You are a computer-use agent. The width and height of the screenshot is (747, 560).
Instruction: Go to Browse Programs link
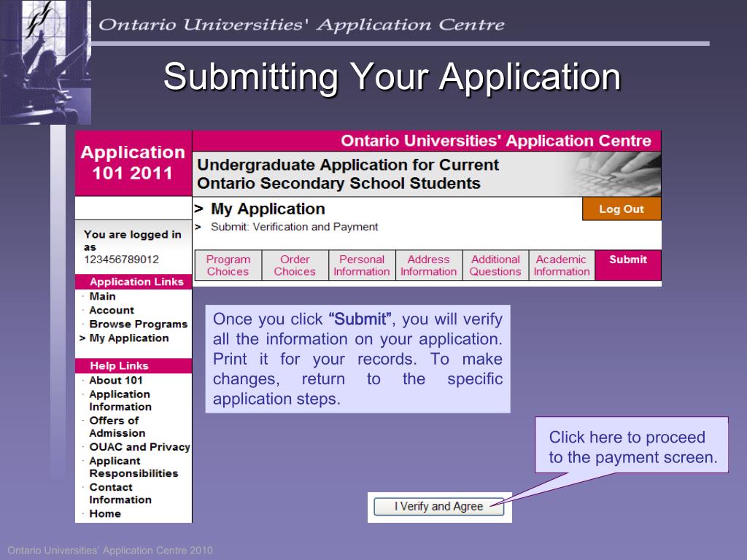(138, 324)
